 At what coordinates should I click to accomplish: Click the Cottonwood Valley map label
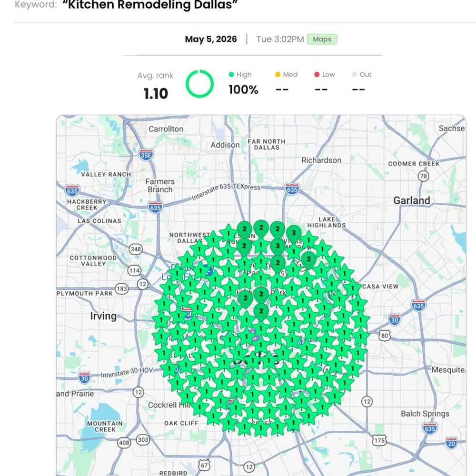(93, 261)
